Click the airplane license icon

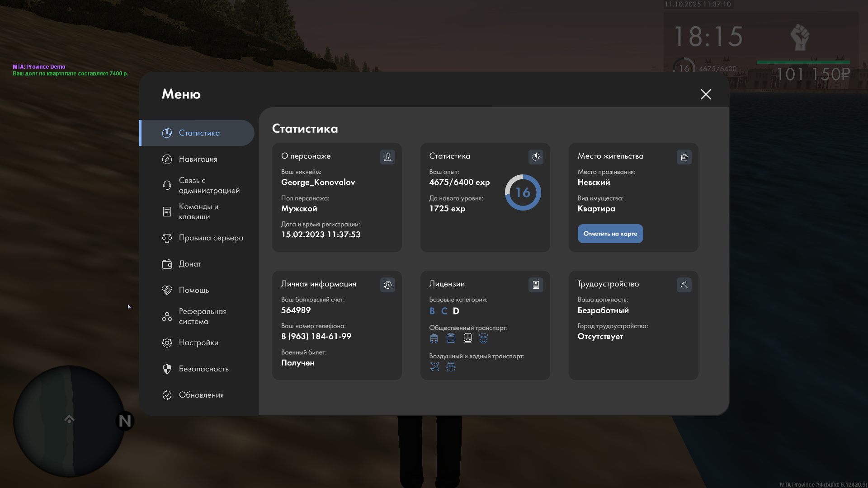434,366
